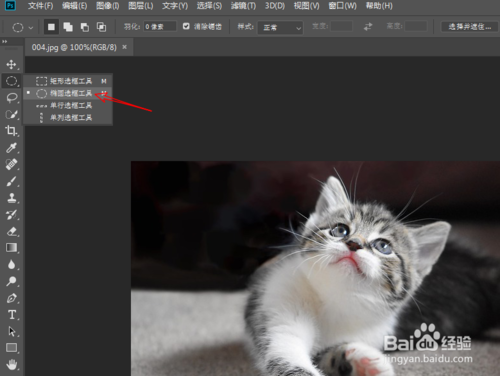This screenshot has width=500, height=376.
Task: Select the Blur tool
Action: 11,264
